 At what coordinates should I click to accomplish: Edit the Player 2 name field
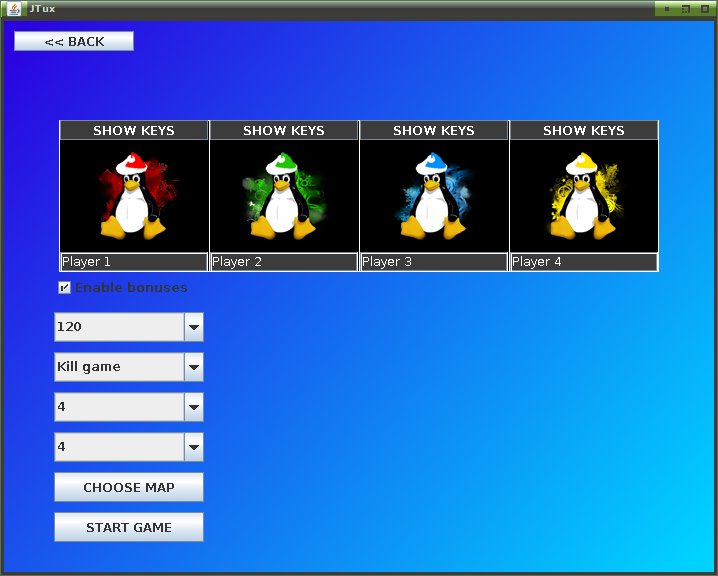tap(283, 262)
